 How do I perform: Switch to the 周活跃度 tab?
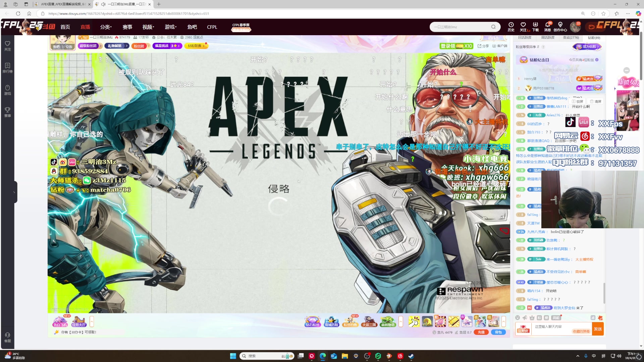pos(548,38)
